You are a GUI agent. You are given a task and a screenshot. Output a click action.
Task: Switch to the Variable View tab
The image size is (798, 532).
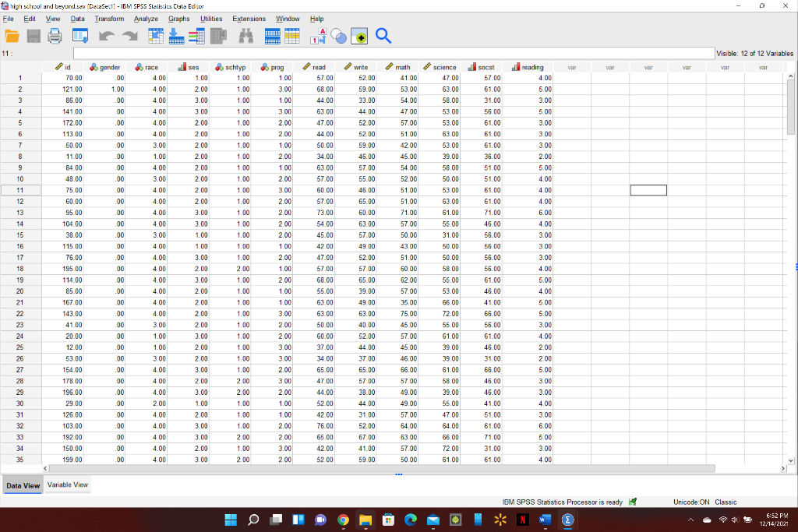pos(69,484)
